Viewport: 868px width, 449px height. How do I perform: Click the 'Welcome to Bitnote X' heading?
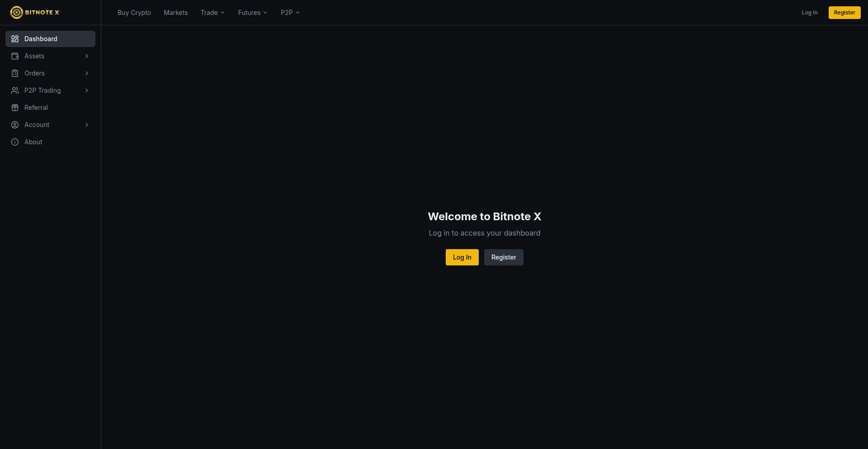click(x=485, y=217)
